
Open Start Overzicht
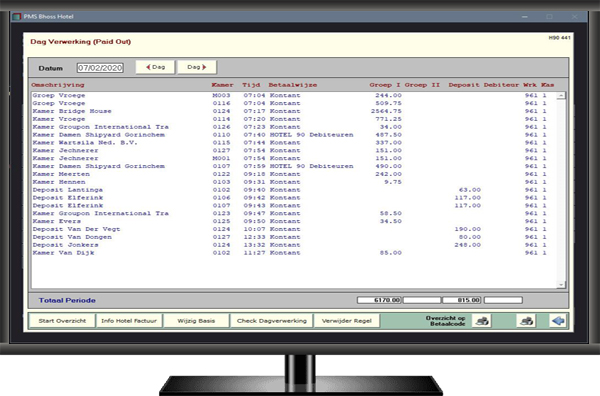click(62, 321)
